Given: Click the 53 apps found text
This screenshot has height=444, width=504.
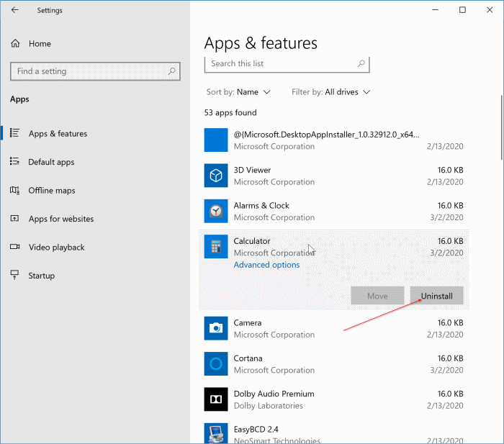Looking at the screenshot, I should [x=230, y=113].
